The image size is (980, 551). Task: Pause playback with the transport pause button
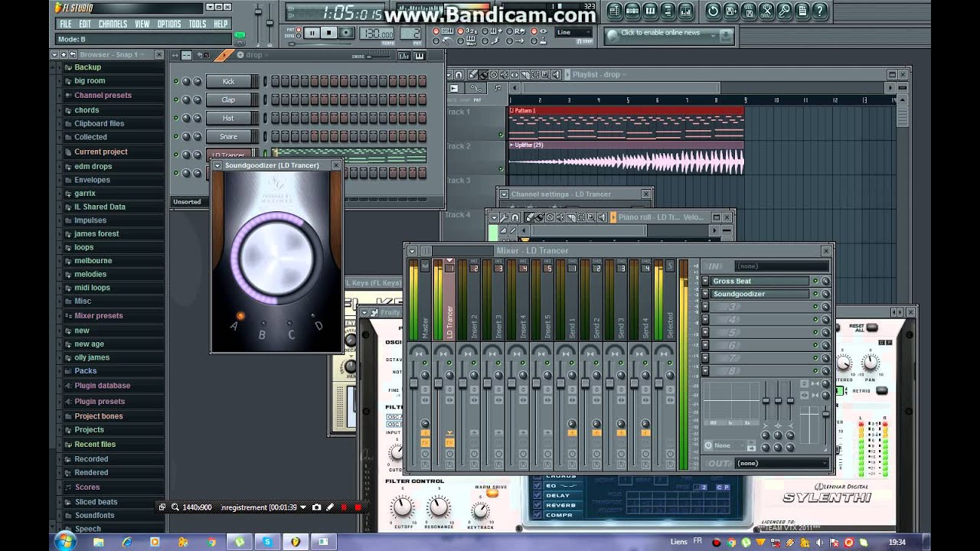312,33
